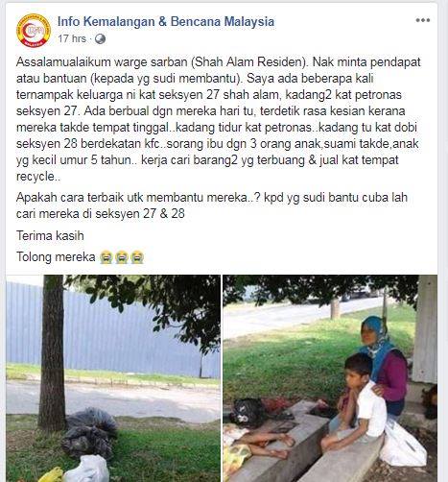Open the three-dot post options menu
Image resolution: width=448 pixels, height=482 pixels.
pyautogui.click(x=422, y=20)
